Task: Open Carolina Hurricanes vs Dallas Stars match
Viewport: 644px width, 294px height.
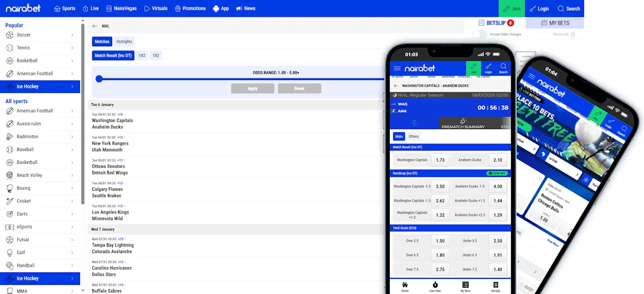Action: tap(112, 271)
